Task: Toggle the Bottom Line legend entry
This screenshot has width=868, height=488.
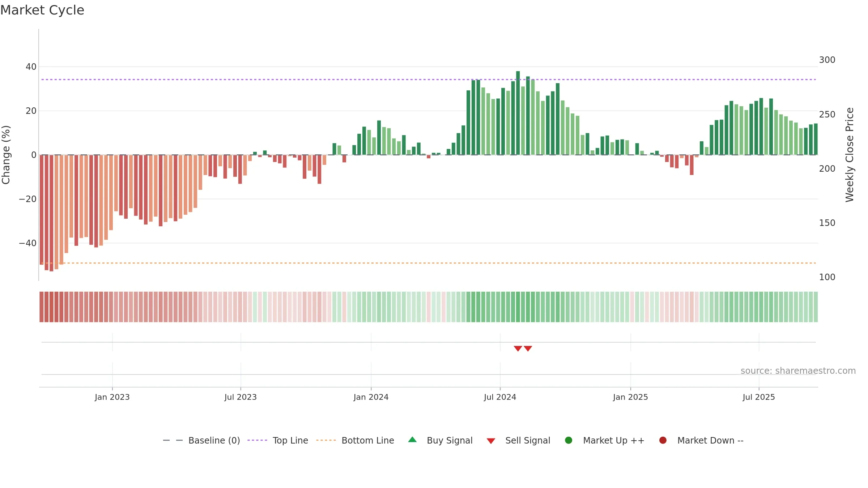Action: point(355,440)
